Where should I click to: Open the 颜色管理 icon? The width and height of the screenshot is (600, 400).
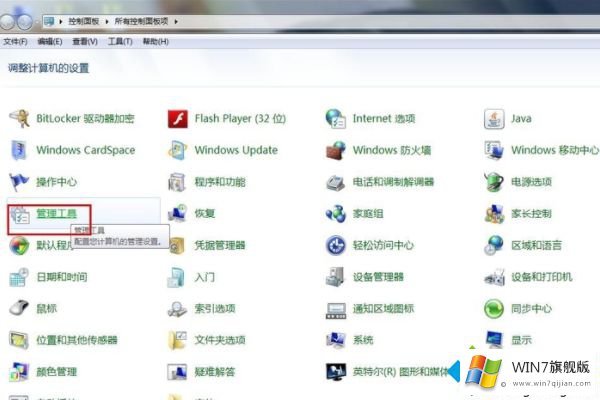19,372
